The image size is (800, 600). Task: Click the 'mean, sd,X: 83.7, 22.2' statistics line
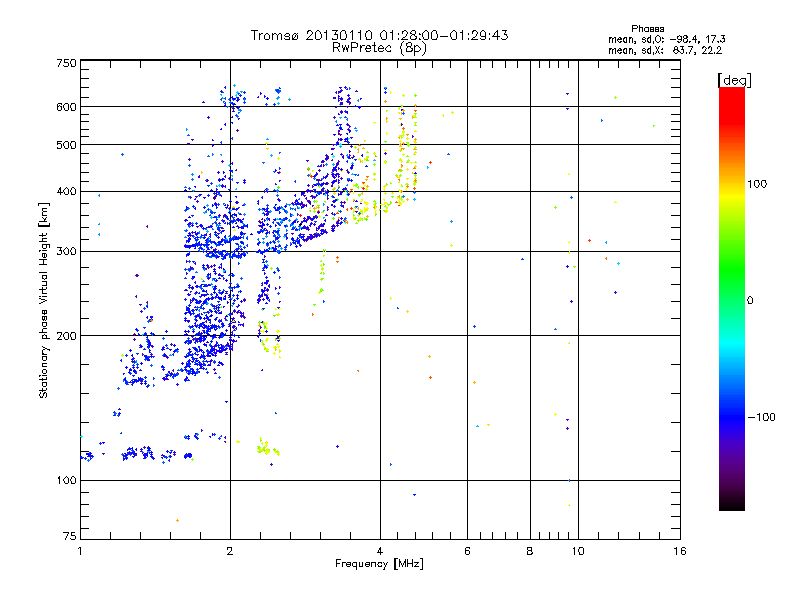pos(665,51)
